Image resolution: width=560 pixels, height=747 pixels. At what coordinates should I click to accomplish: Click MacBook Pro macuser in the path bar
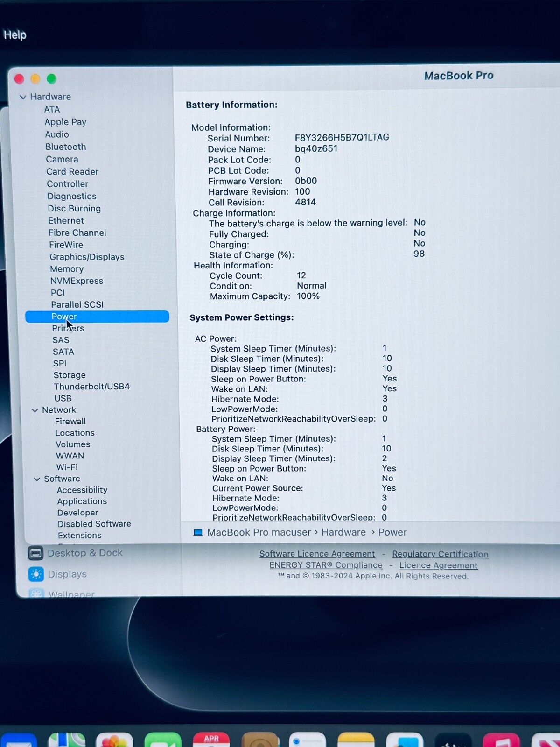259,532
